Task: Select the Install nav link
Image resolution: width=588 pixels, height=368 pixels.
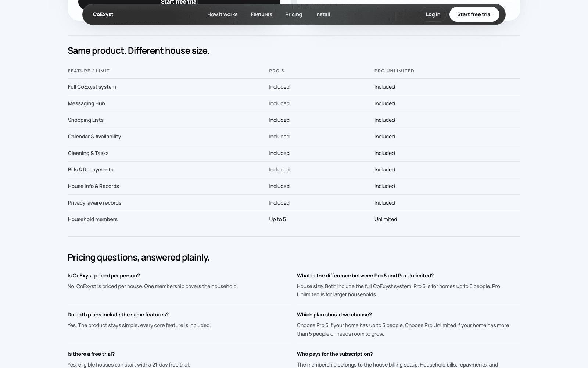Action: [322, 14]
